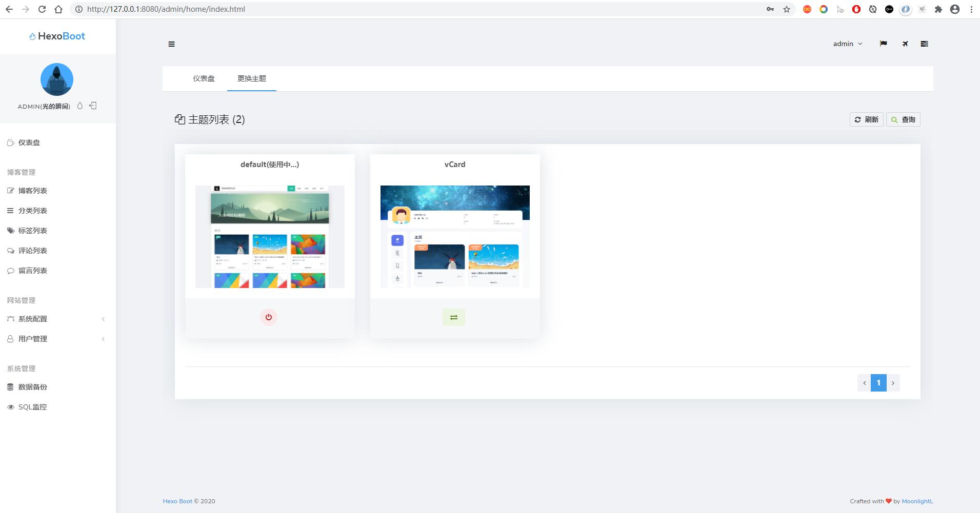Switch to the 仪表盘 tab
Viewport: 980px width, 513px height.
coord(204,78)
